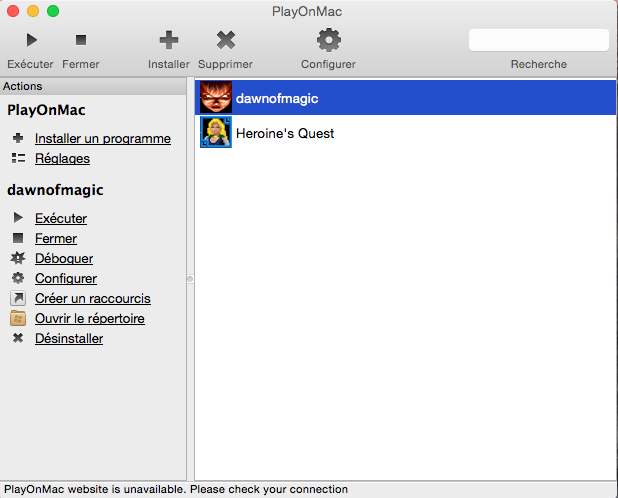618x498 pixels.
Task: Click the gear icon beside sidebar Configurer
Action: click(x=18, y=278)
